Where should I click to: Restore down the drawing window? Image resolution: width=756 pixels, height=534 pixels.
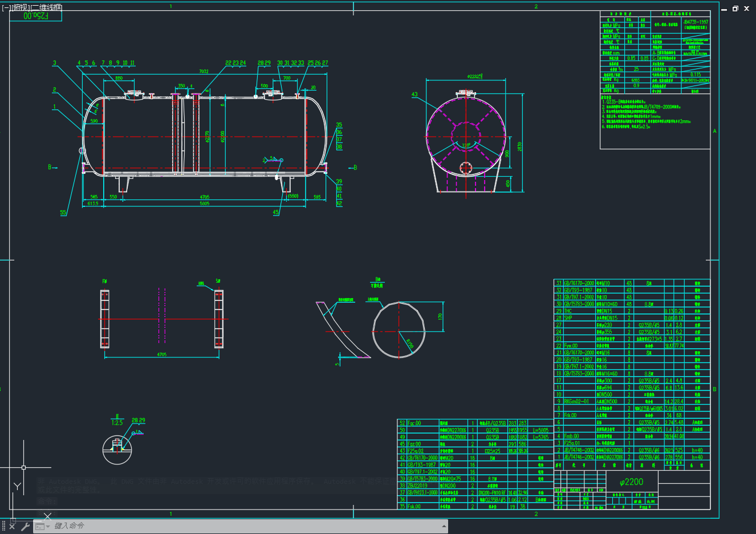coord(735,9)
